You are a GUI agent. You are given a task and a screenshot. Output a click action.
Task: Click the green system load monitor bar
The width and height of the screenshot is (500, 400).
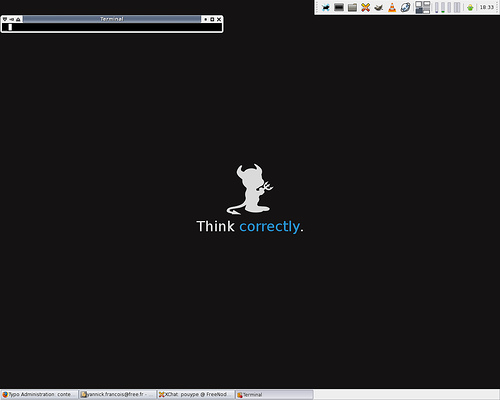coord(443,7)
